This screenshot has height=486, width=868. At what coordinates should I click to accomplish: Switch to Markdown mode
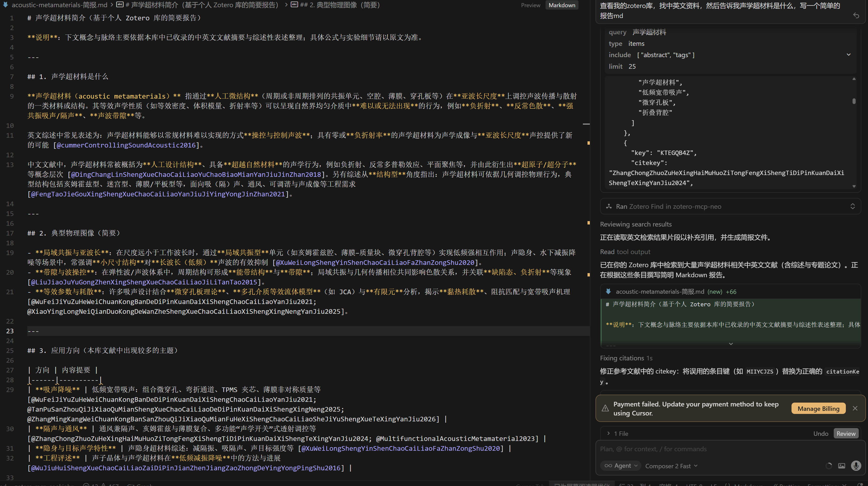[562, 5]
